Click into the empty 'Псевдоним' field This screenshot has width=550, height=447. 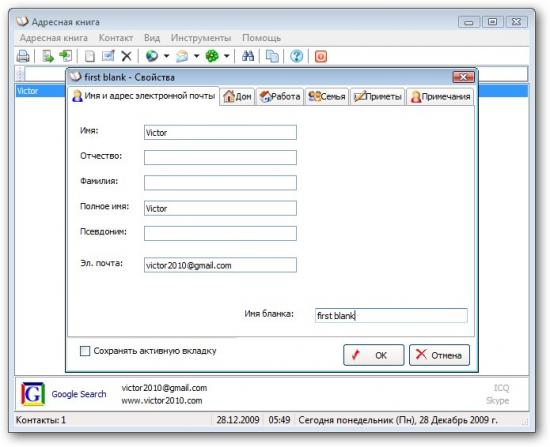tap(220, 233)
